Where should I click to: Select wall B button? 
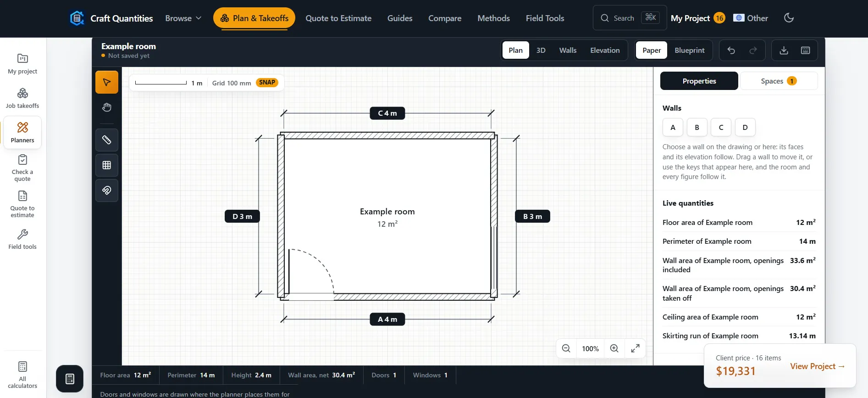tap(697, 127)
